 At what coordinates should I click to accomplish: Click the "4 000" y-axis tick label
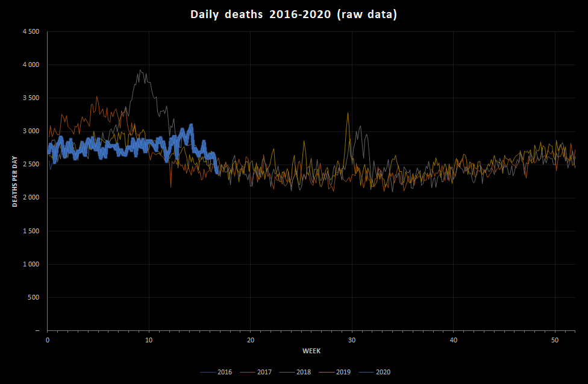[31, 65]
